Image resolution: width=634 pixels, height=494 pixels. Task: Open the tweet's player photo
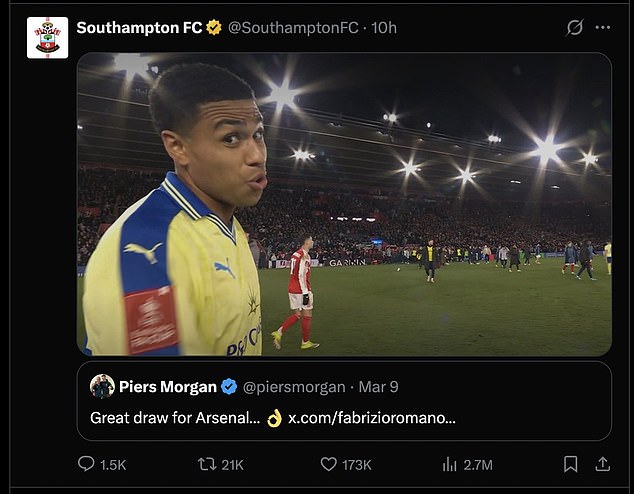point(344,204)
